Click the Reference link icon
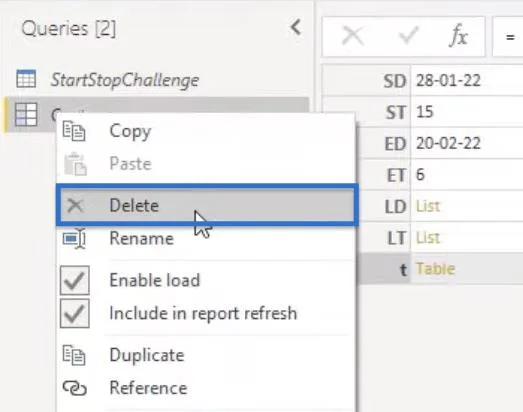Viewport: 523px width, 412px height. [75, 388]
